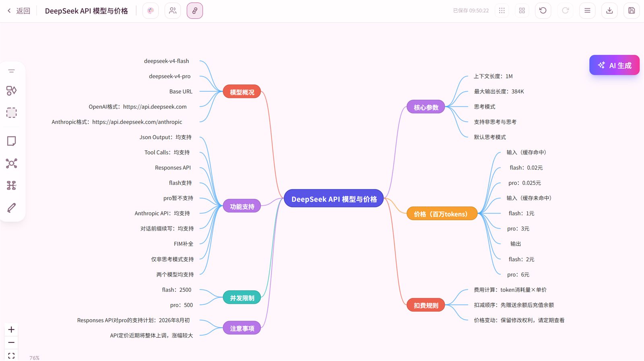
Task: Fit the map to screen
Action: pyautogui.click(x=11, y=356)
